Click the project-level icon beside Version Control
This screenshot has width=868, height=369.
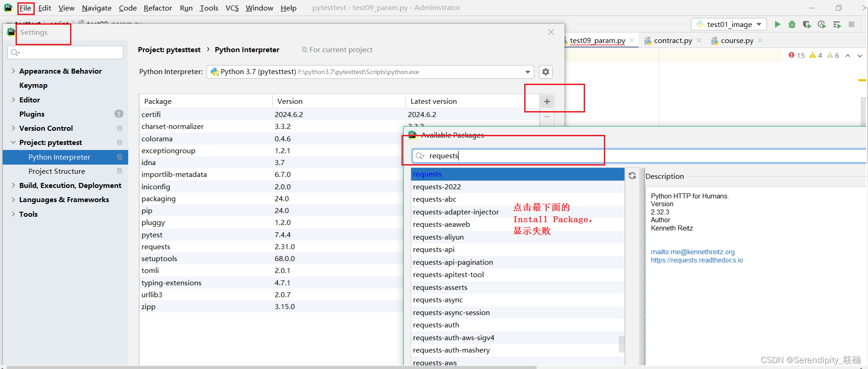tap(119, 128)
